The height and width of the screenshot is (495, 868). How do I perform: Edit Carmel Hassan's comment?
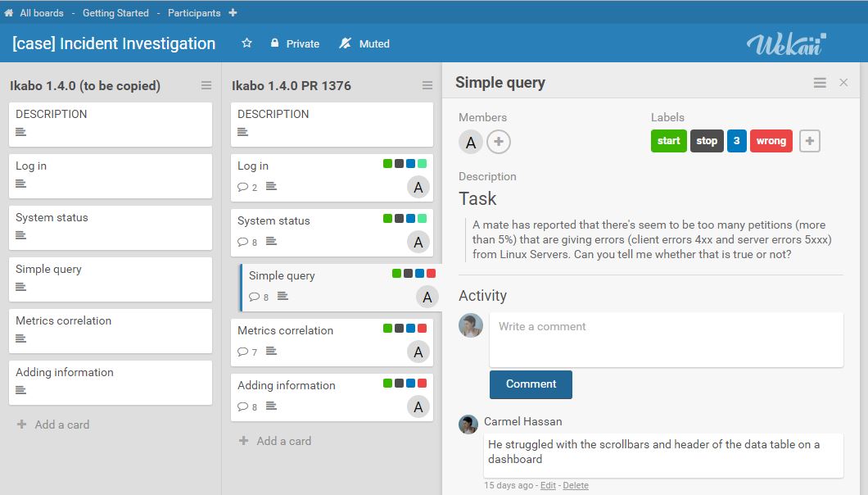click(548, 486)
